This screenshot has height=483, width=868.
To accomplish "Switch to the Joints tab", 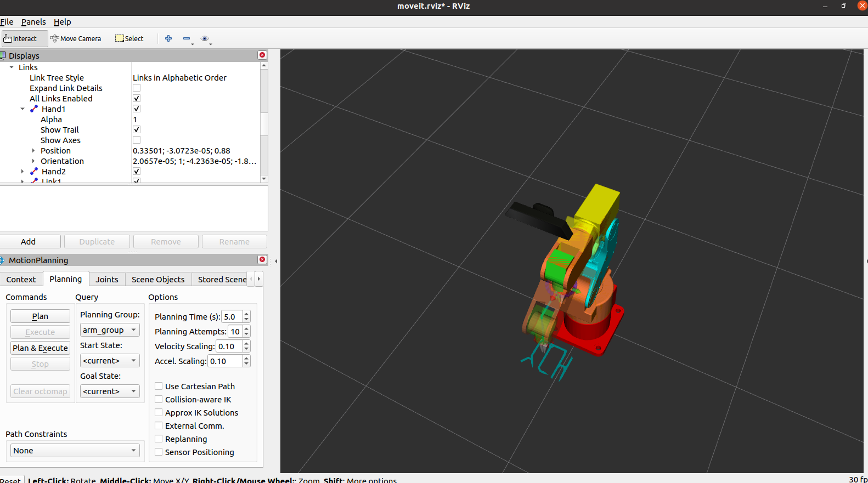I will tap(106, 280).
